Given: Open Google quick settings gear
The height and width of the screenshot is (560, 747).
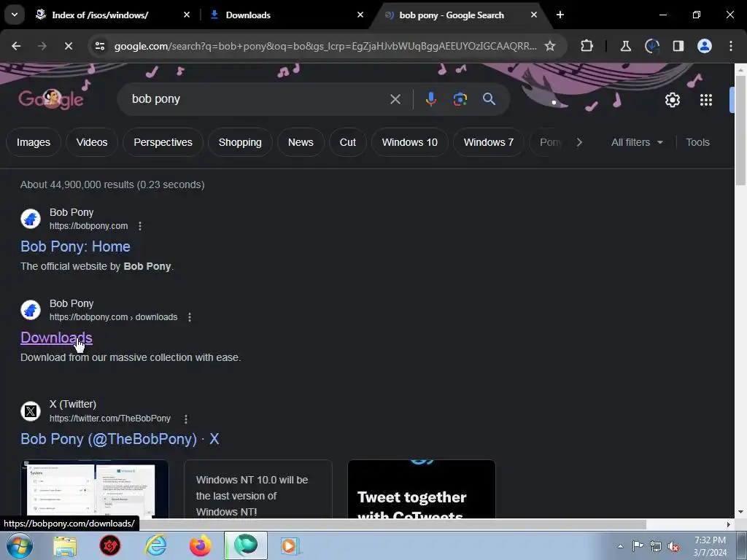Looking at the screenshot, I should [672, 100].
